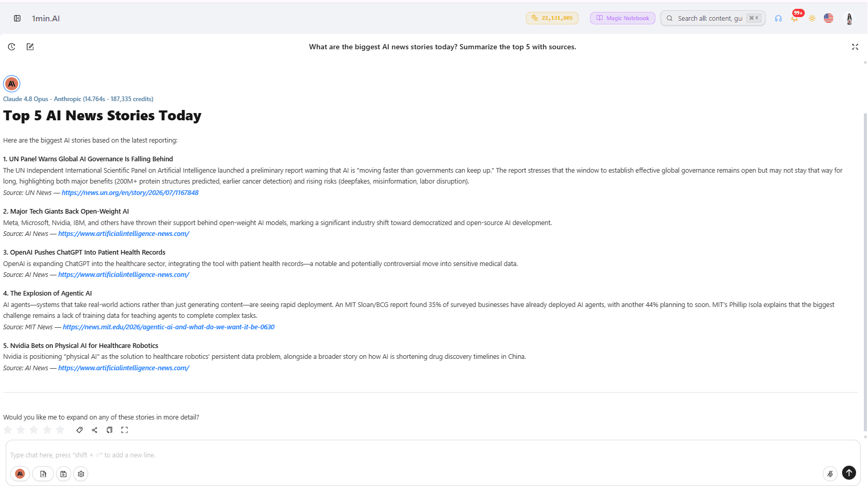
Task: Expand response to fullscreen bracket icon
Action: pos(124,430)
